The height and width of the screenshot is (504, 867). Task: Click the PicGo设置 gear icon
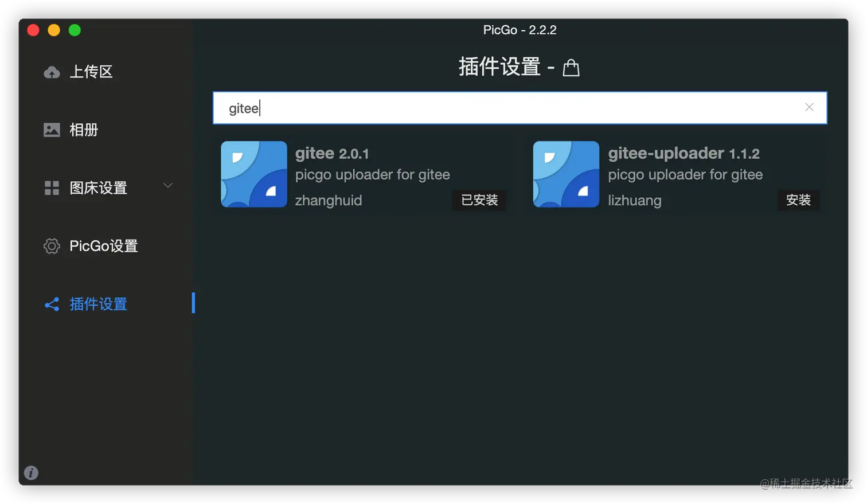[x=52, y=246]
